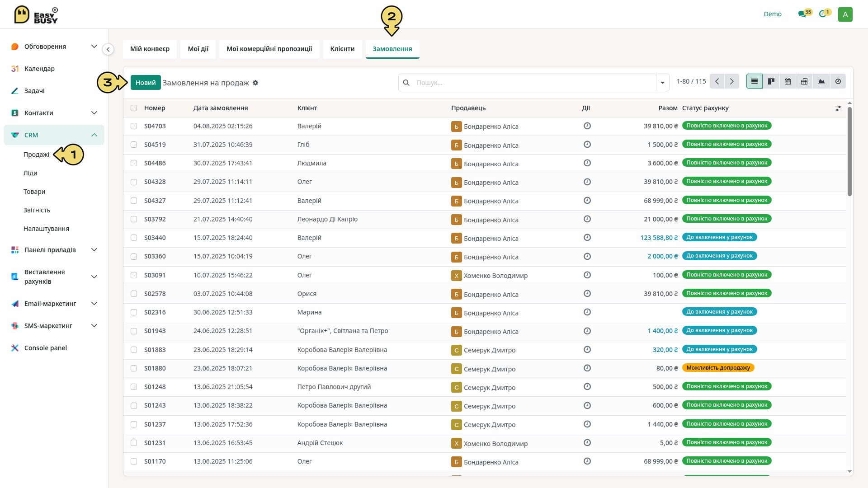The image size is (868, 488).
Task: Open the Клієнти tab
Action: [342, 49]
